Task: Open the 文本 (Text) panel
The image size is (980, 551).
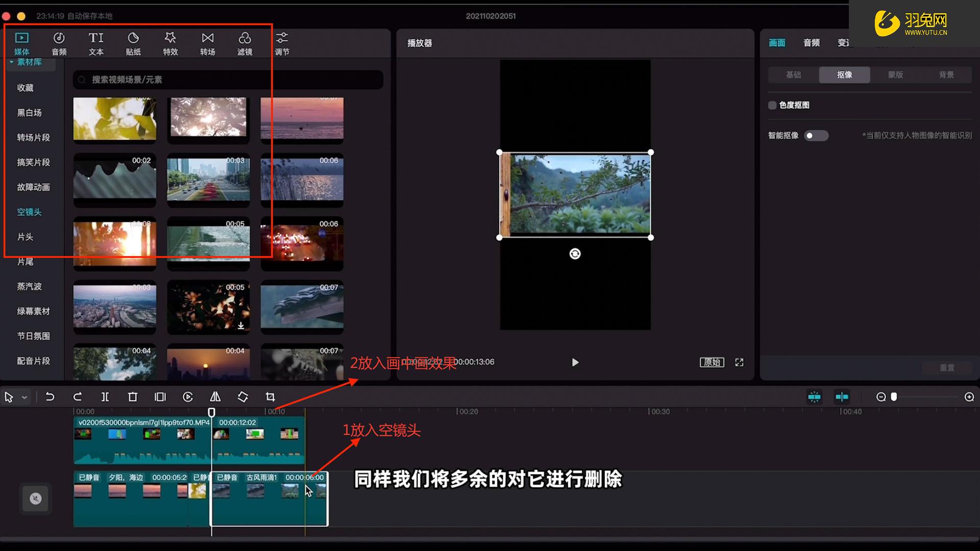Action: click(x=95, y=43)
